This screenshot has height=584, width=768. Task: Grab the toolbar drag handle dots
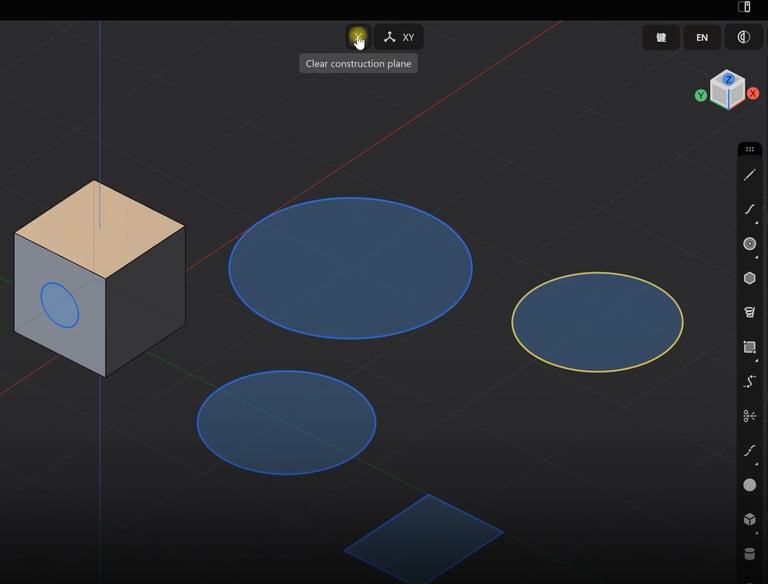749,149
